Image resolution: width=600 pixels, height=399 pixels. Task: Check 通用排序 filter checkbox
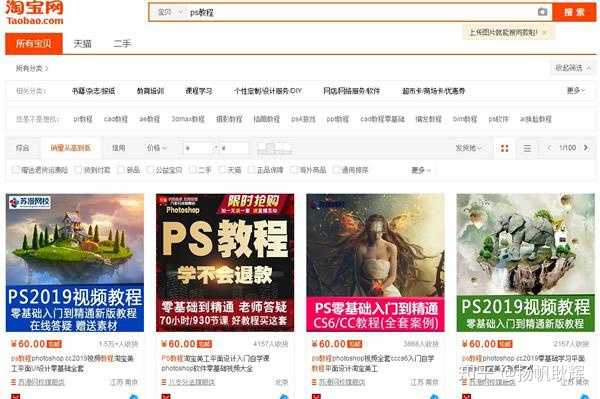click(337, 170)
